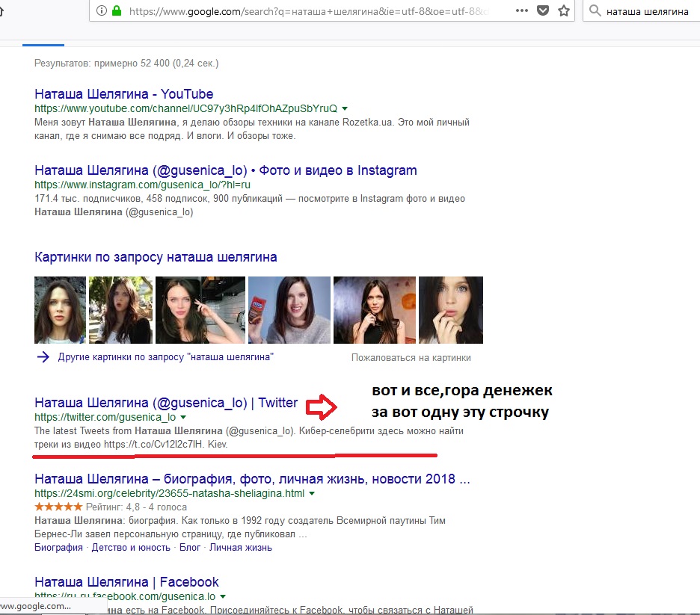Expand dropdown arrow beside twitter.com URL

tap(183, 418)
